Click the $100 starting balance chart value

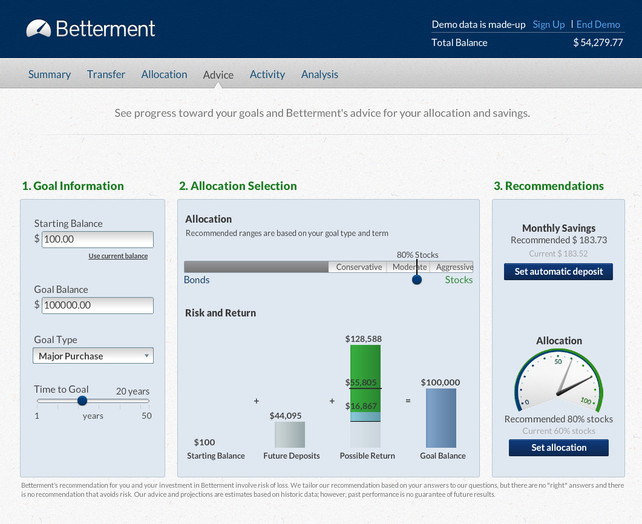(x=204, y=443)
